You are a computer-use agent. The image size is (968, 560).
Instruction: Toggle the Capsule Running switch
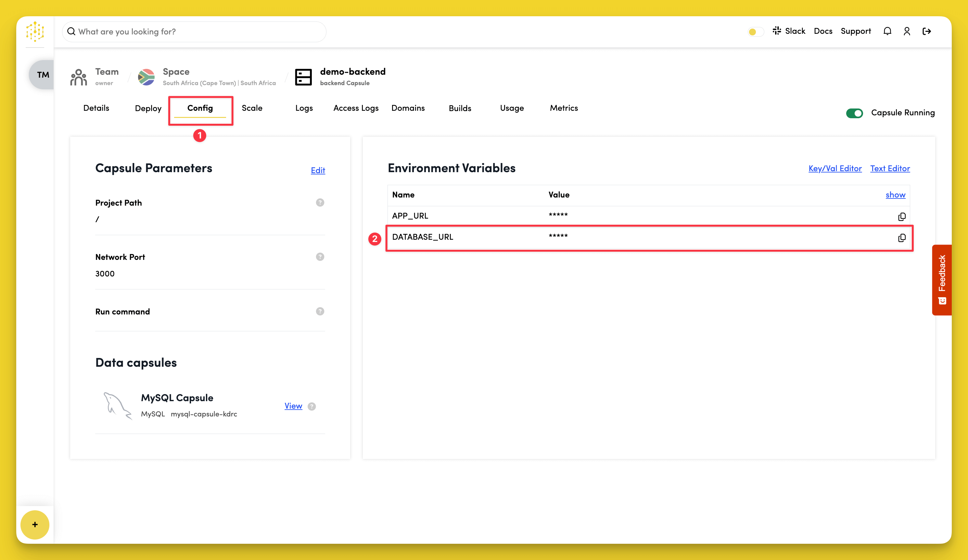pyautogui.click(x=854, y=113)
